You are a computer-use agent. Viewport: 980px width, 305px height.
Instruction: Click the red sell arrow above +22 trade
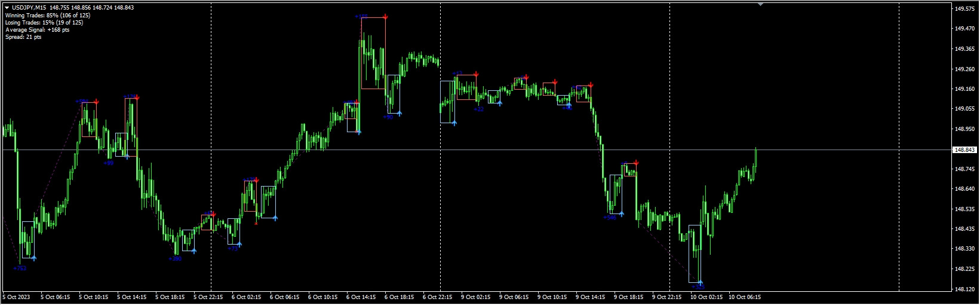[476, 75]
